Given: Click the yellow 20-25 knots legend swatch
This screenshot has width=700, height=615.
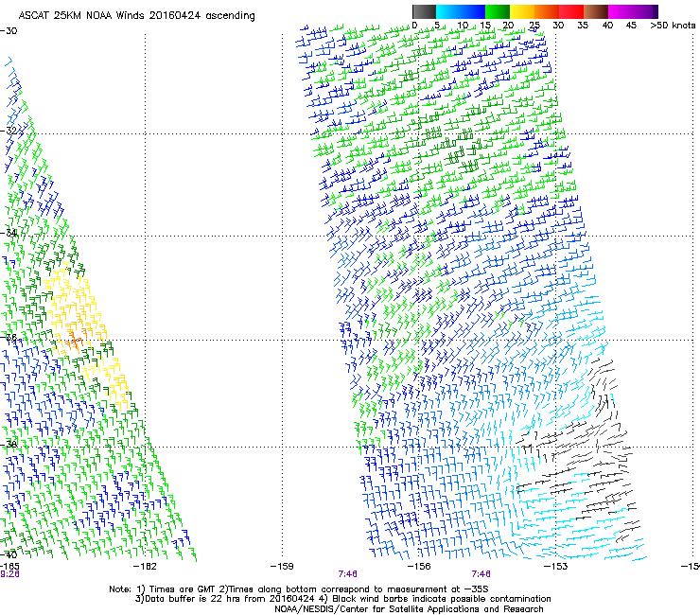Looking at the screenshot, I should click(x=521, y=11).
